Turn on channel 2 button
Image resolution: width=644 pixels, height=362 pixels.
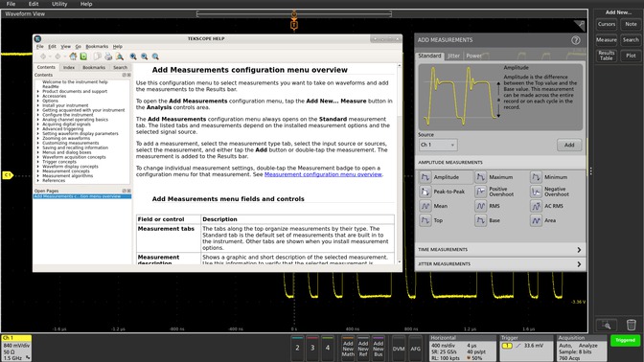tap(297, 348)
